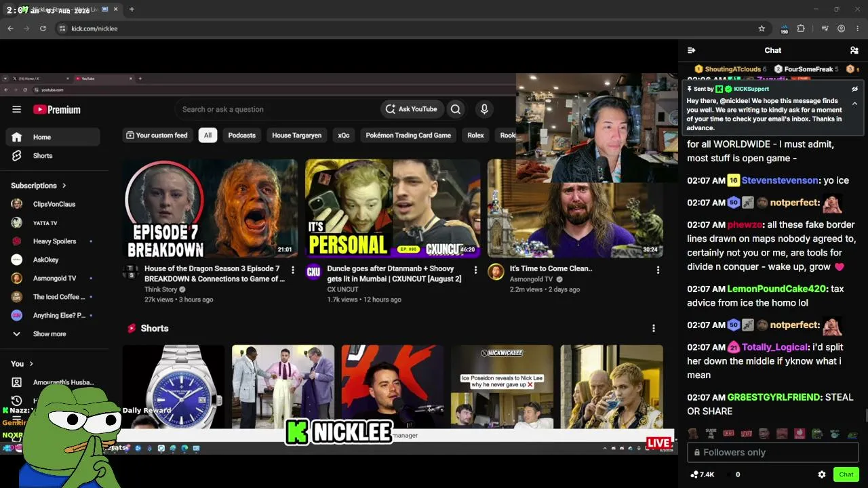Bookmark this page with the star icon
This screenshot has width=868, height=488.
tap(762, 28)
